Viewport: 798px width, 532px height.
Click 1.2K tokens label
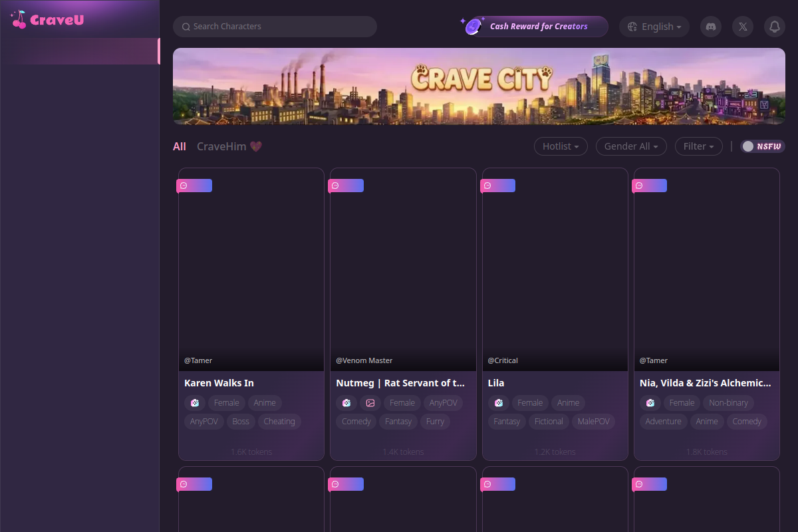[x=555, y=452]
